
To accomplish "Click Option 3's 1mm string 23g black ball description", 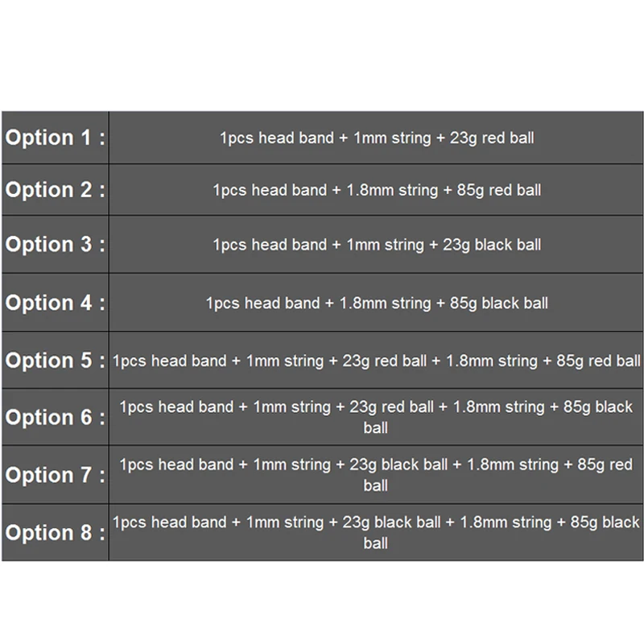I will 377,245.
